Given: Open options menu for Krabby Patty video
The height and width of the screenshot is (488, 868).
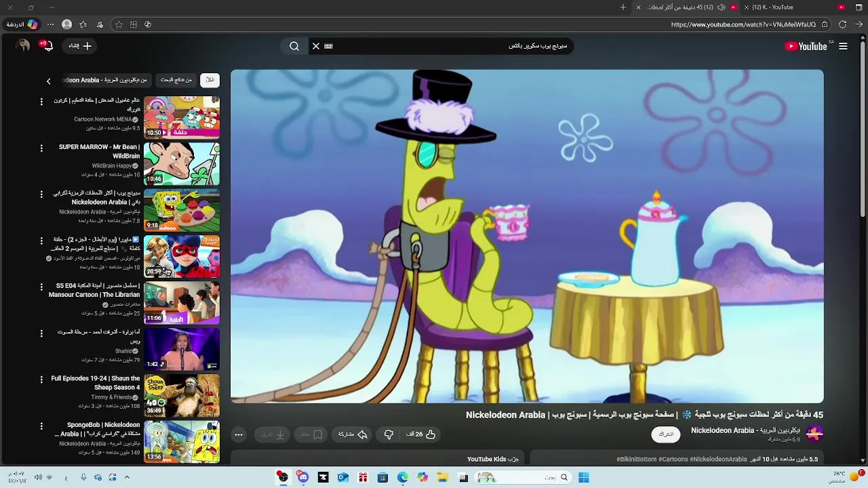Looking at the screenshot, I should (x=41, y=195).
